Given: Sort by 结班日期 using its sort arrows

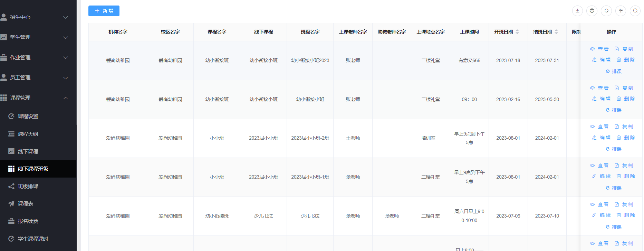Looking at the screenshot, I should point(556,32).
